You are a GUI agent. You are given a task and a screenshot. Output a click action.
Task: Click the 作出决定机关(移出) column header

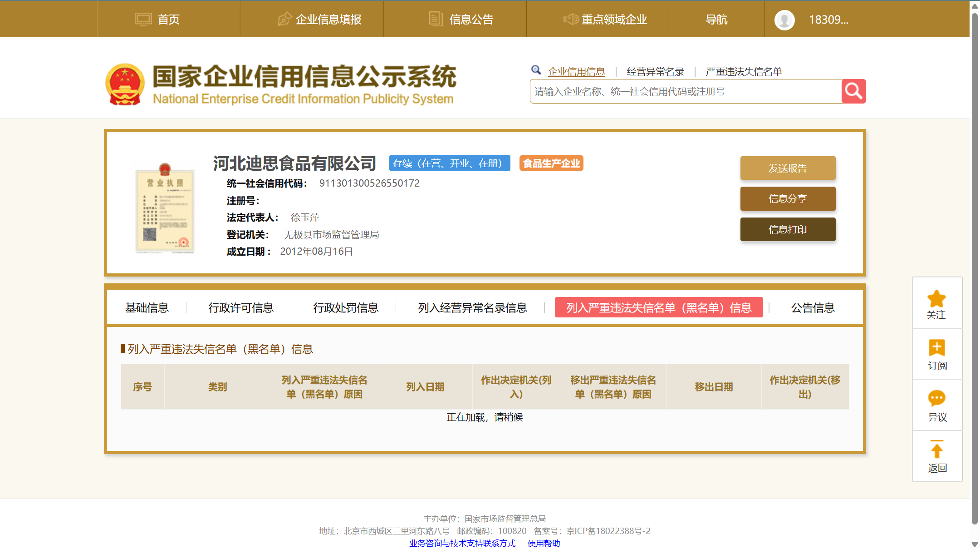[805, 387]
